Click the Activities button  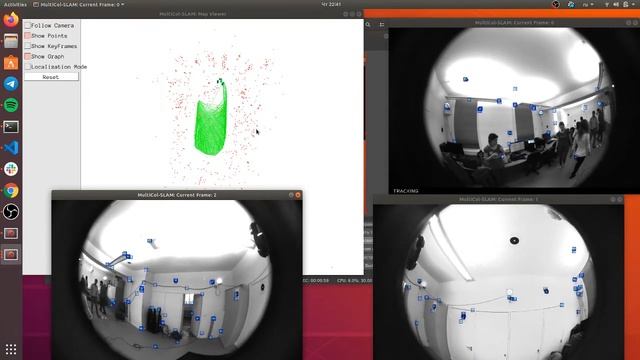(x=15, y=4)
